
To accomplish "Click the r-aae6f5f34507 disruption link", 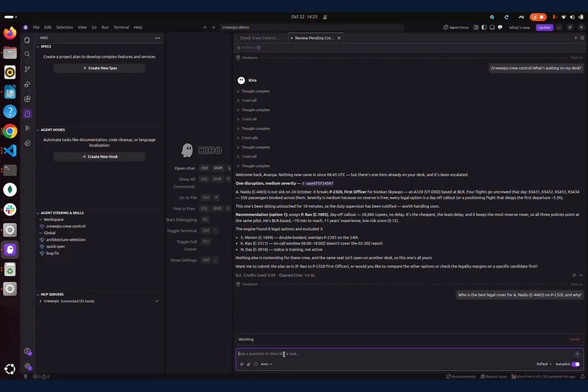I will click(x=317, y=183).
